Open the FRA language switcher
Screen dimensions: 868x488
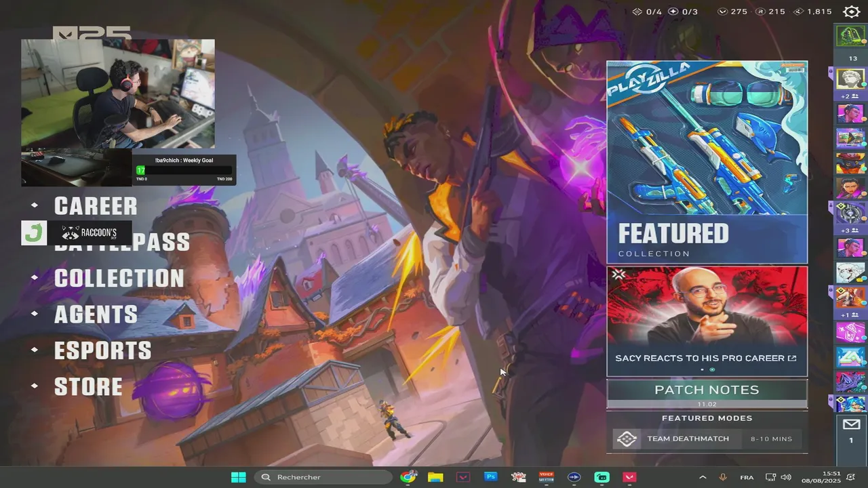click(747, 477)
